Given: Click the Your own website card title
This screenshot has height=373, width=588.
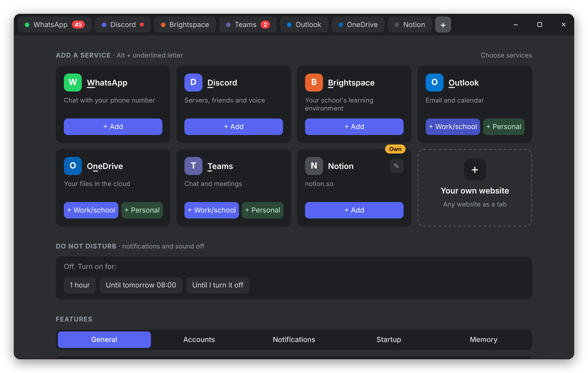Looking at the screenshot, I should point(475,191).
